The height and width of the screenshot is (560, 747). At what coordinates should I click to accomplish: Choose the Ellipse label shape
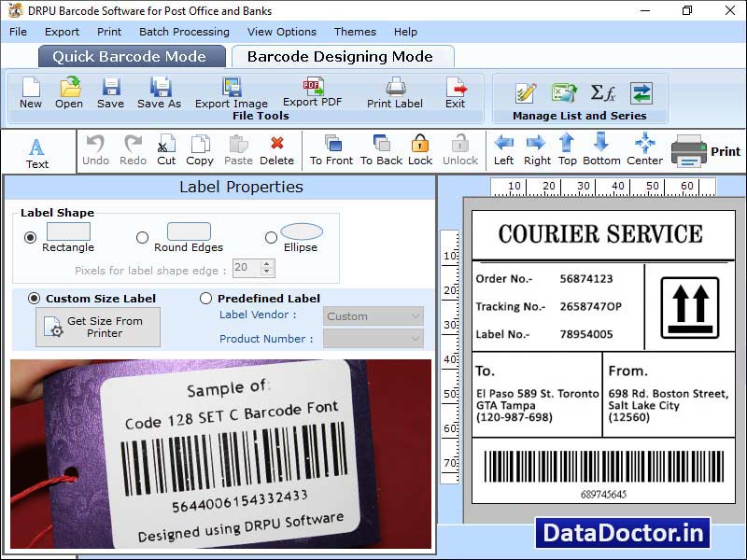point(269,235)
